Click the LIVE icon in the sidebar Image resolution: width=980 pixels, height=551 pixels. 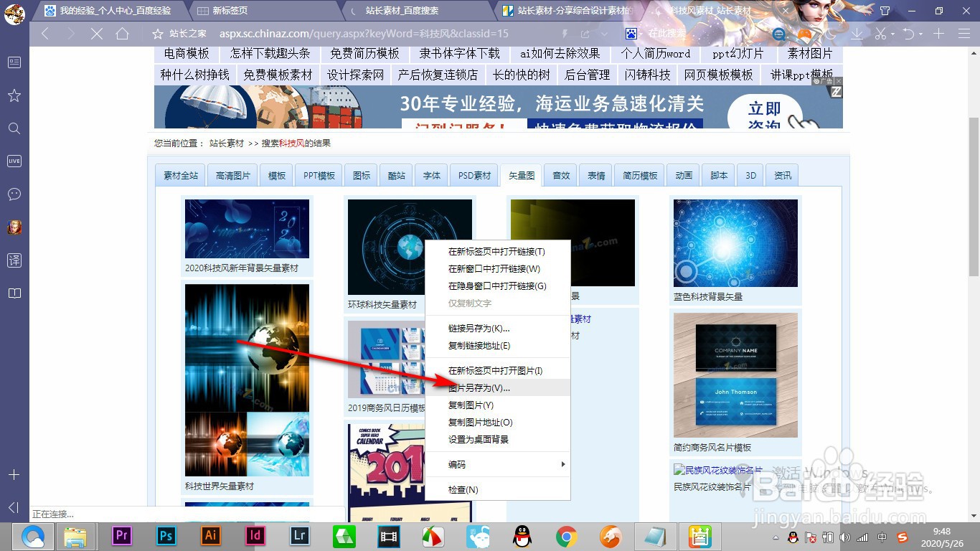[x=14, y=161]
